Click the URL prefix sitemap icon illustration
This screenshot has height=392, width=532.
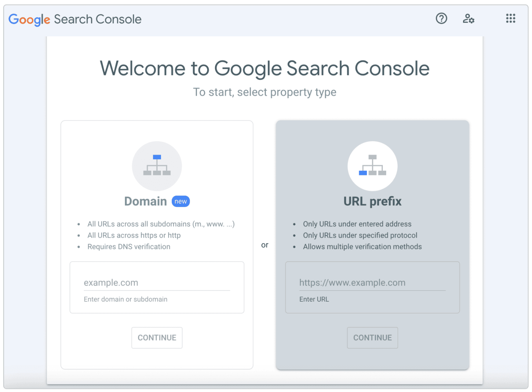[372, 166]
